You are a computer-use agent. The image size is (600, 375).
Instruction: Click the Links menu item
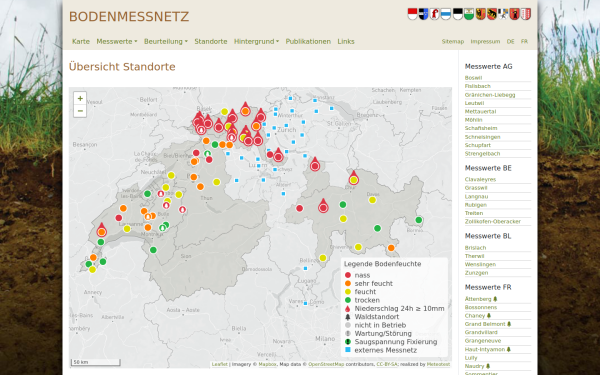tap(346, 41)
